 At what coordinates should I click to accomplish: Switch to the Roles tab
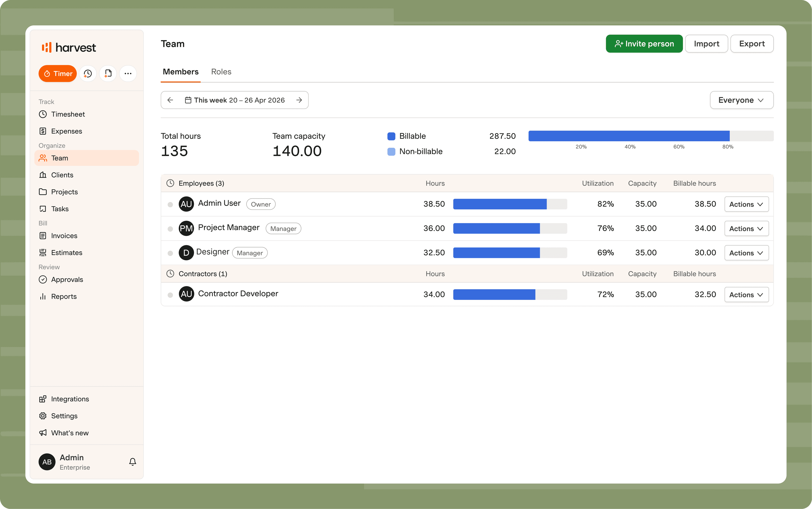click(221, 72)
